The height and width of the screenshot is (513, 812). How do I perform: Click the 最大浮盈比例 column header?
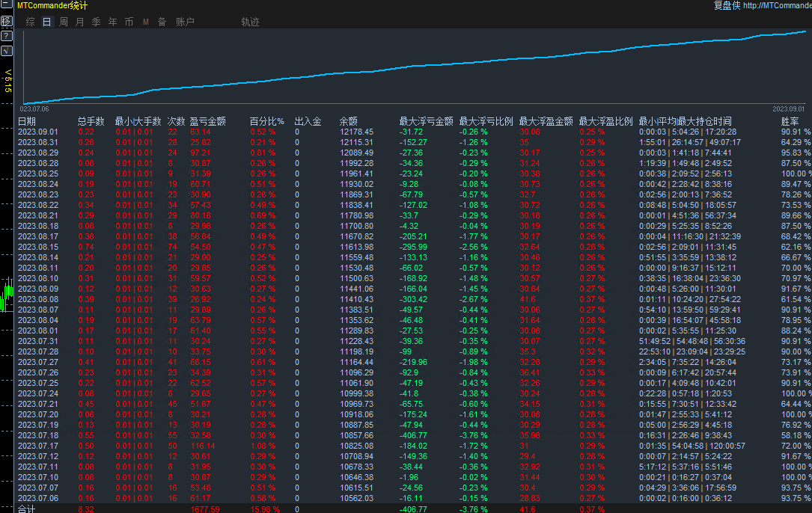[x=606, y=121]
